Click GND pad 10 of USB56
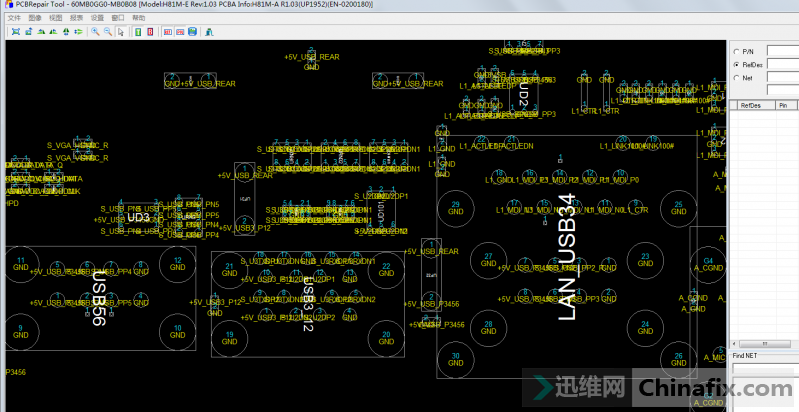Viewport: 799px width, 412px height. tap(177, 332)
